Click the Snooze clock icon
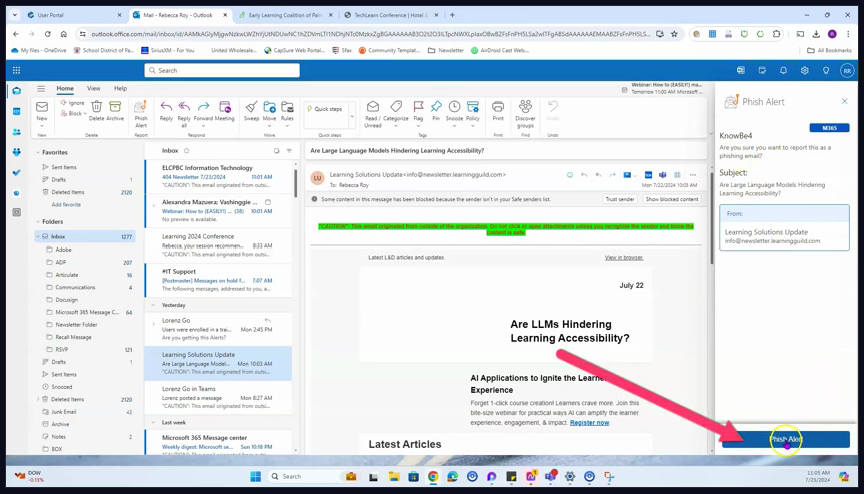The width and height of the screenshot is (864, 494). point(454,106)
